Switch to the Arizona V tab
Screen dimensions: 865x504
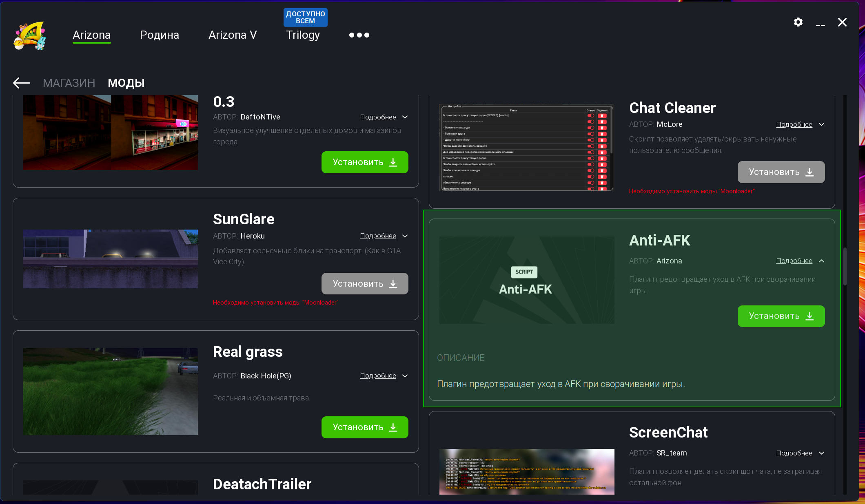(233, 35)
